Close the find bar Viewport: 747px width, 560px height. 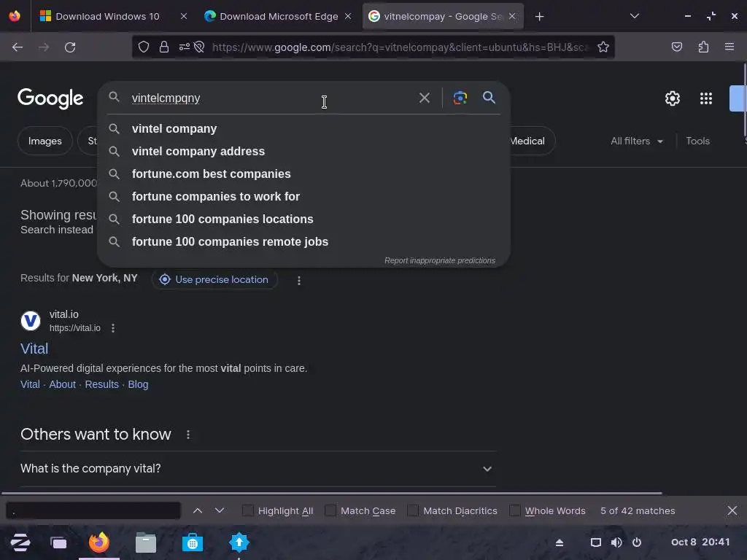[x=732, y=510]
